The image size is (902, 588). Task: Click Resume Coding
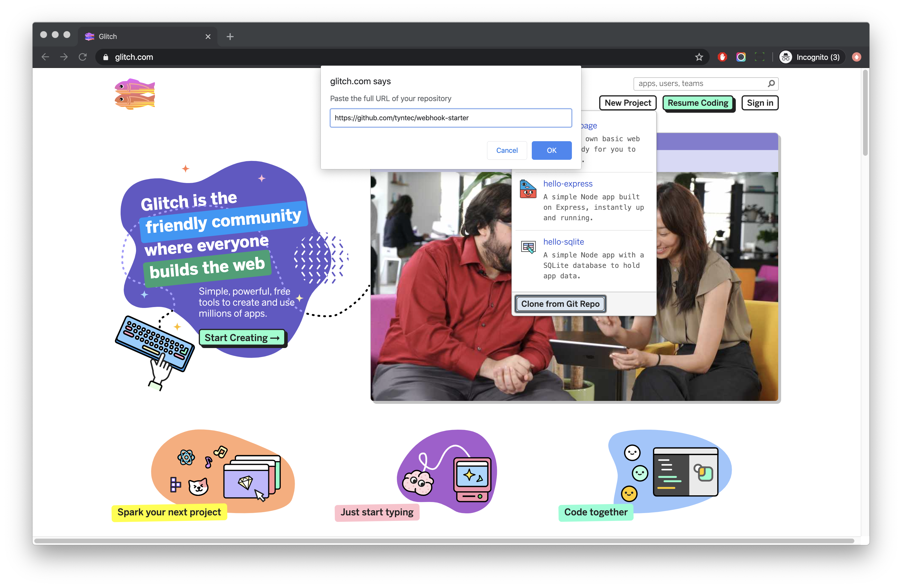click(698, 103)
